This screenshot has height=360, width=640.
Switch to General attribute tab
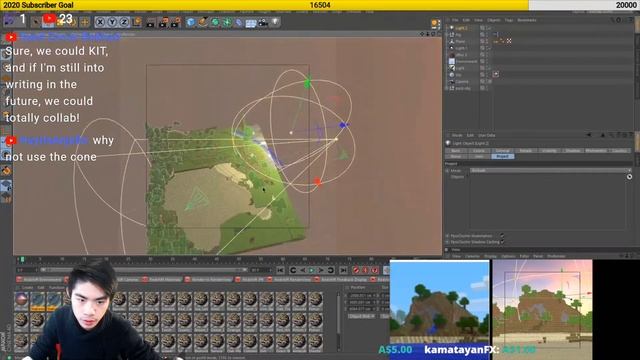[502, 151]
